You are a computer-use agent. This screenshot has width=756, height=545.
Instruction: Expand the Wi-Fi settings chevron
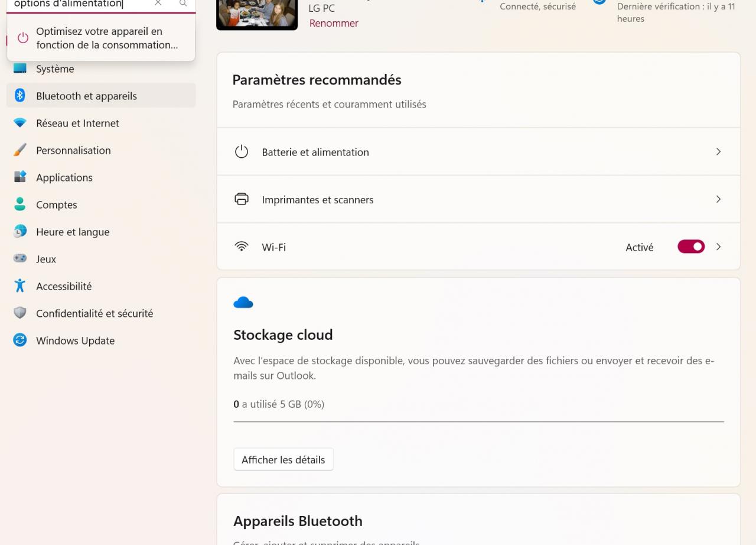(718, 247)
